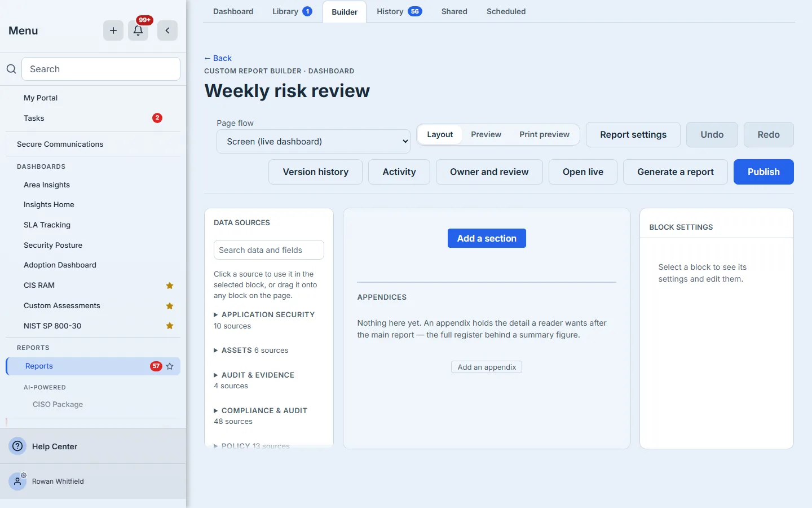Click Add an appendix button
The width and height of the screenshot is (812, 508).
pyautogui.click(x=487, y=367)
